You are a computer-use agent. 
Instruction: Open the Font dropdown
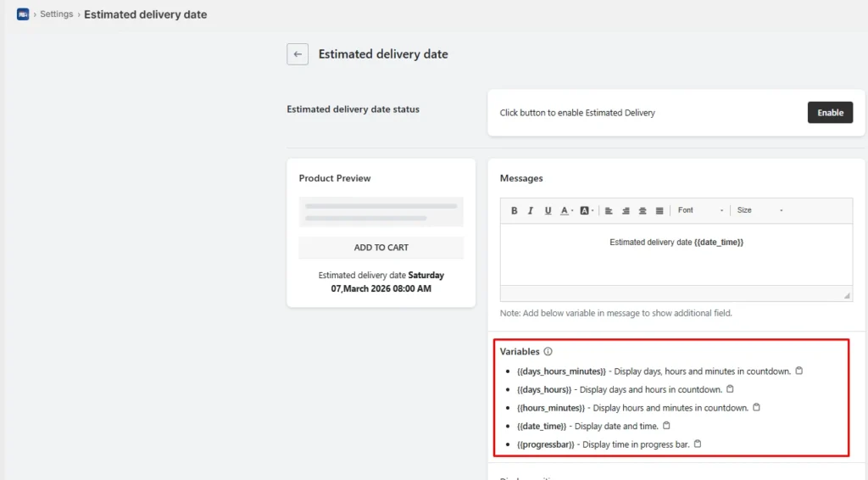click(x=700, y=210)
